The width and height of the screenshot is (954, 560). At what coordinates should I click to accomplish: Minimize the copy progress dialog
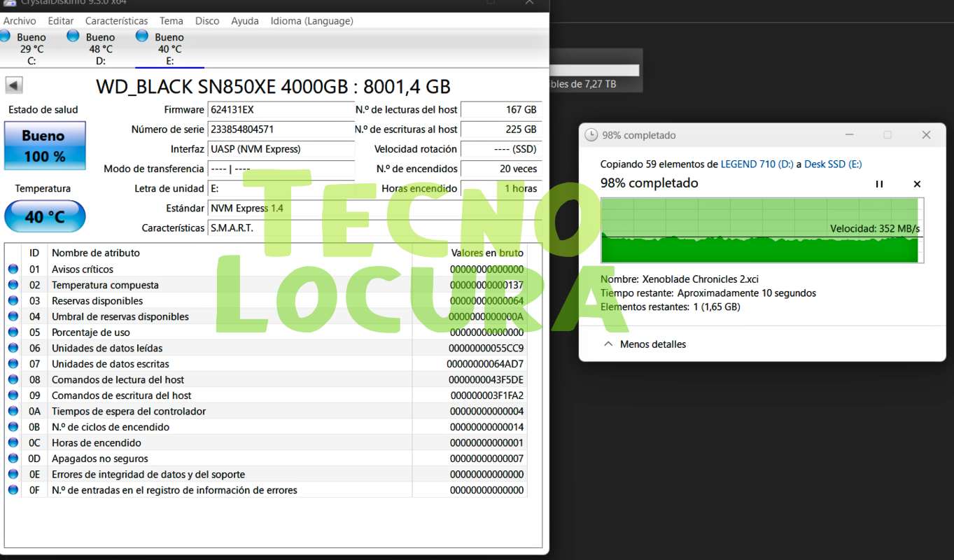pos(849,135)
